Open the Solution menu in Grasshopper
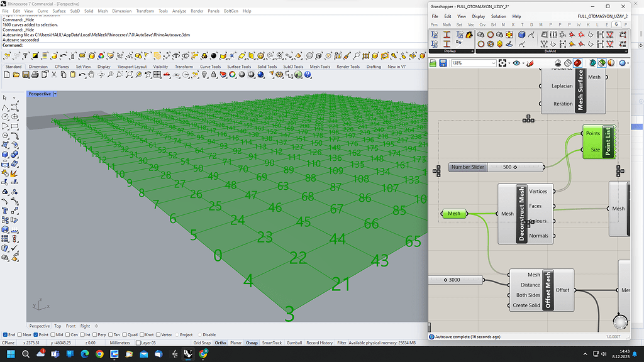644x362 pixels. point(498,16)
